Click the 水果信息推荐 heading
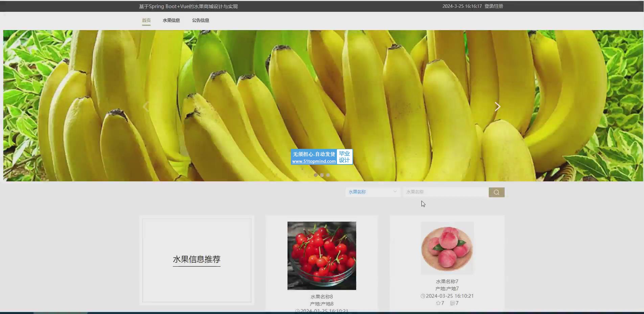 [x=197, y=259]
